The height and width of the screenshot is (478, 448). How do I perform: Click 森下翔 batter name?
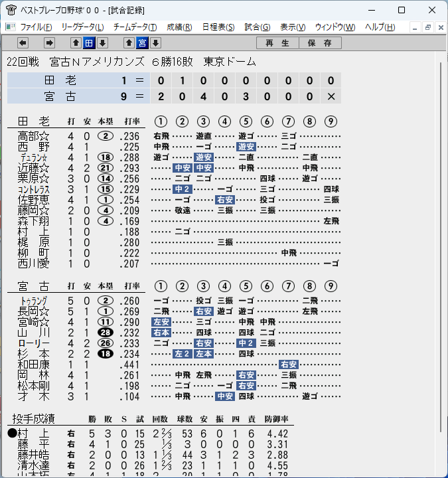point(34,221)
